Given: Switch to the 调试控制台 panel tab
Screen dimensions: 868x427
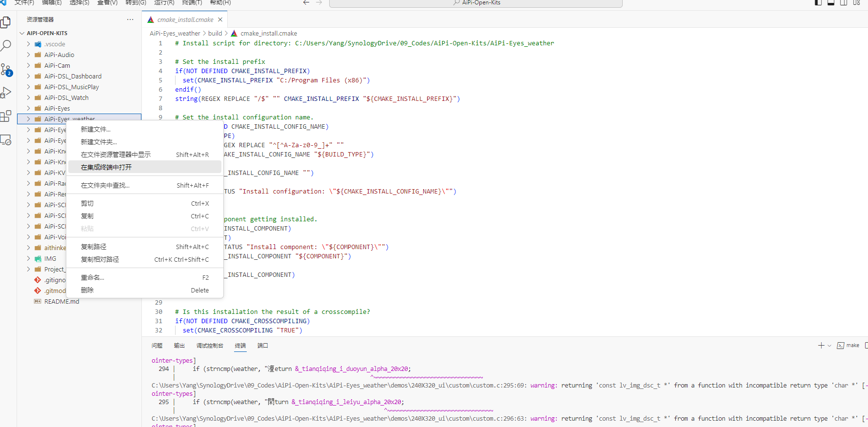Looking at the screenshot, I should (210, 346).
